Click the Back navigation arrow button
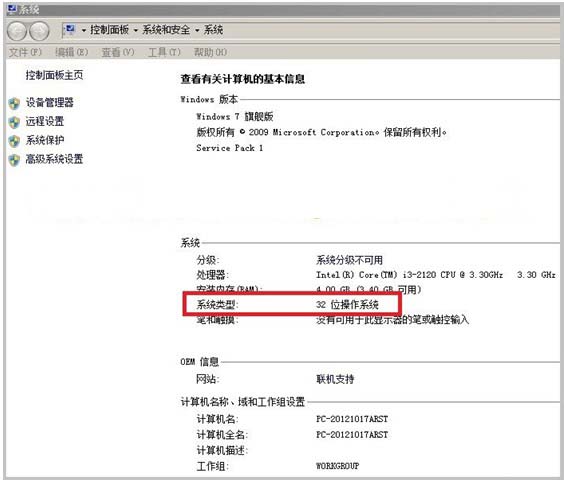 (x=17, y=31)
